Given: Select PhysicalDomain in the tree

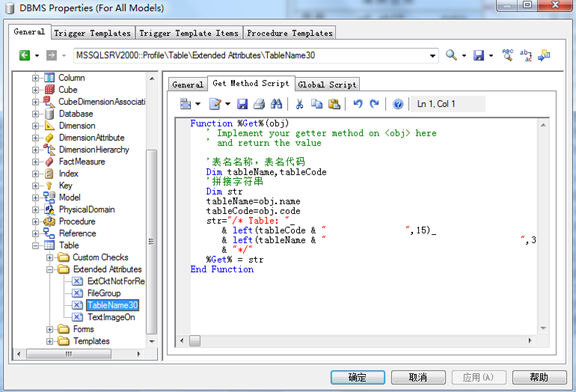Looking at the screenshot, I should coord(87,209).
